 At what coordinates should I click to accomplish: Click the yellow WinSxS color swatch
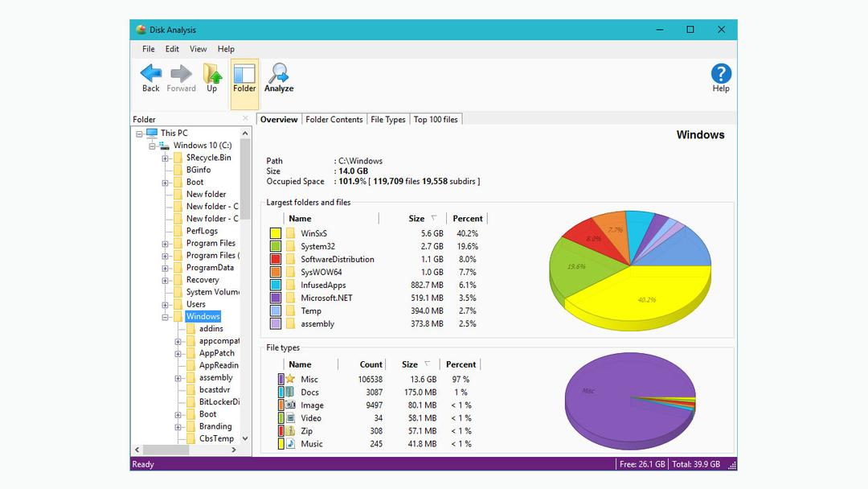[x=276, y=233]
